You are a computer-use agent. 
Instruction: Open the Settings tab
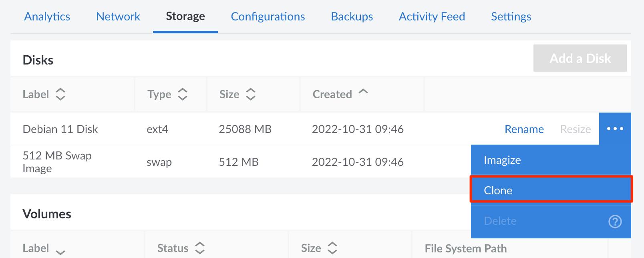(511, 16)
